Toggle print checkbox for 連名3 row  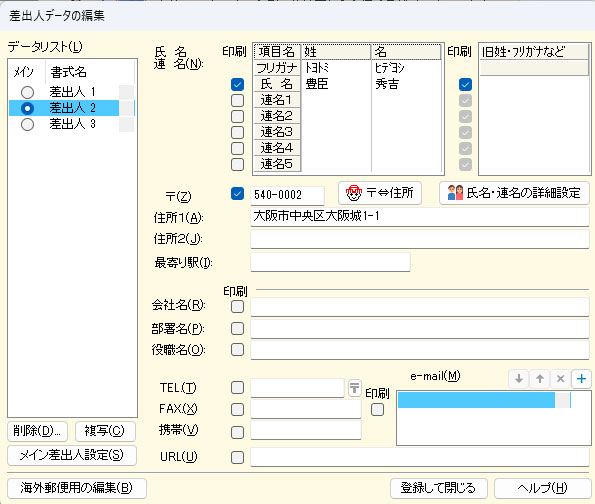click(238, 132)
